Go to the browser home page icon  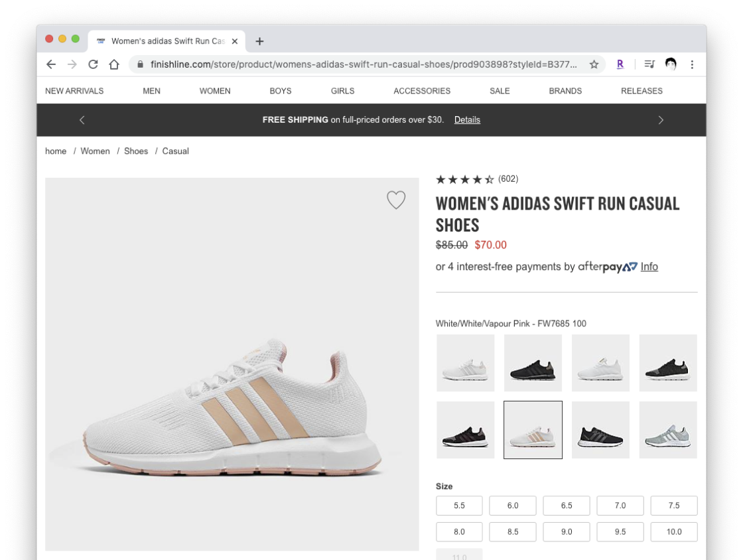(x=114, y=64)
